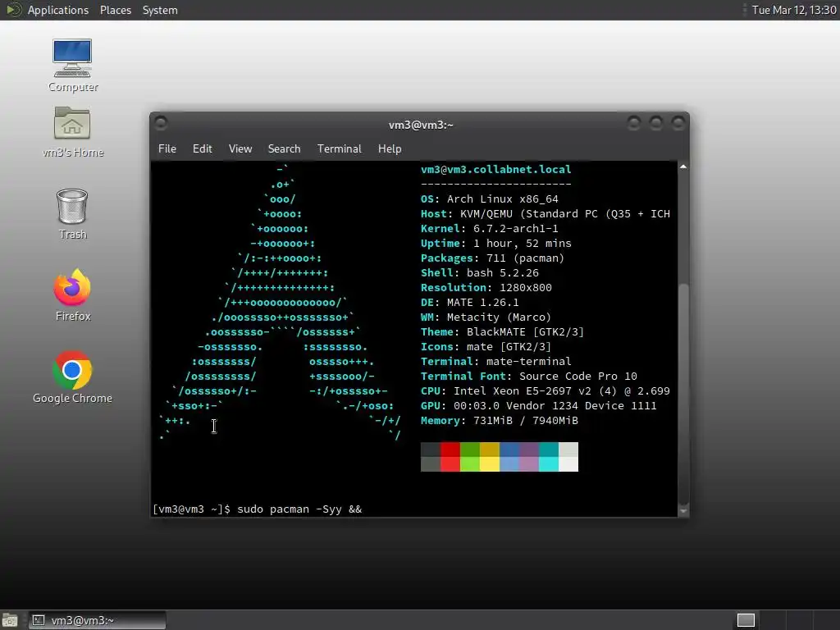Maximize the terminal window
Viewport: 840px width, 630px height.
point(656,124)
